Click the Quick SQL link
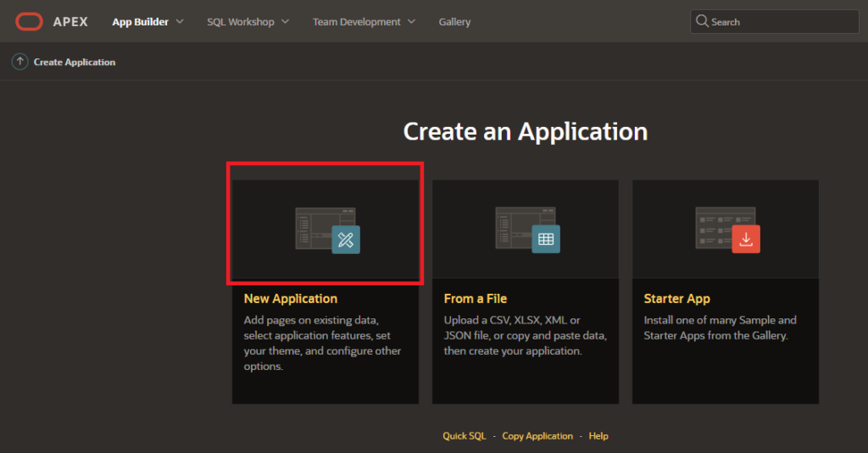Image resolution: width=868 pixels, height=453 pixels. point(464,436)
